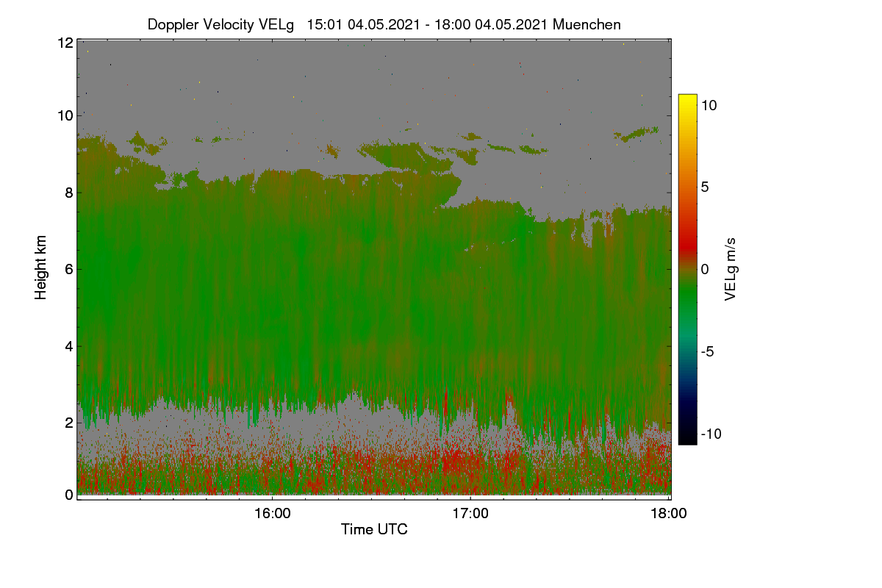
Task: Click the colorbar label -10
Action: (x=711, y=434)
